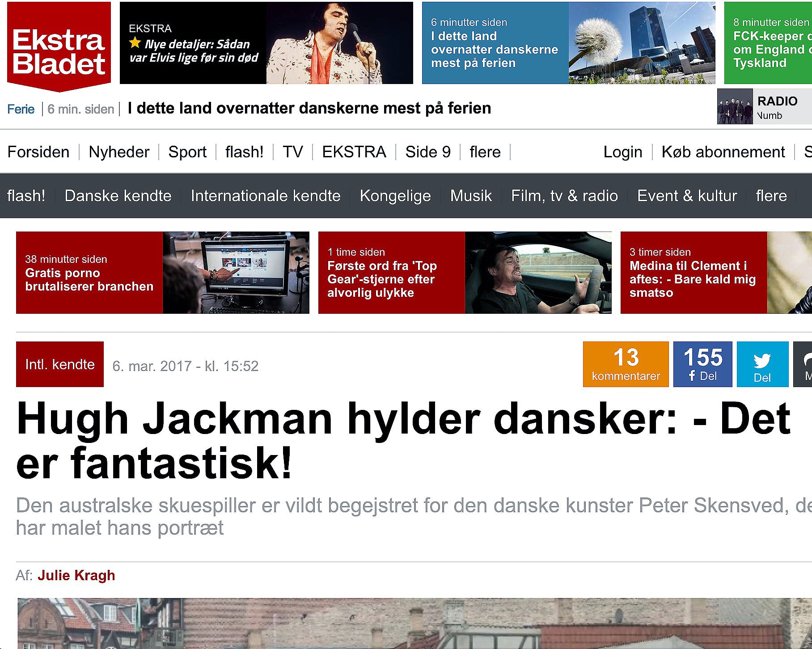Open Film, tv & radio subsection
812x649 pixels.
[564, 196]
